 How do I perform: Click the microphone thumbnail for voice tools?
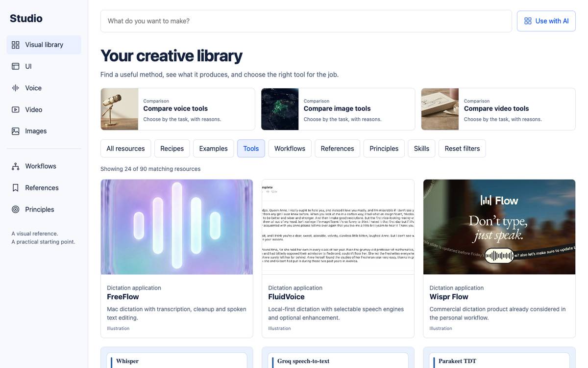[x=120, y=109]
